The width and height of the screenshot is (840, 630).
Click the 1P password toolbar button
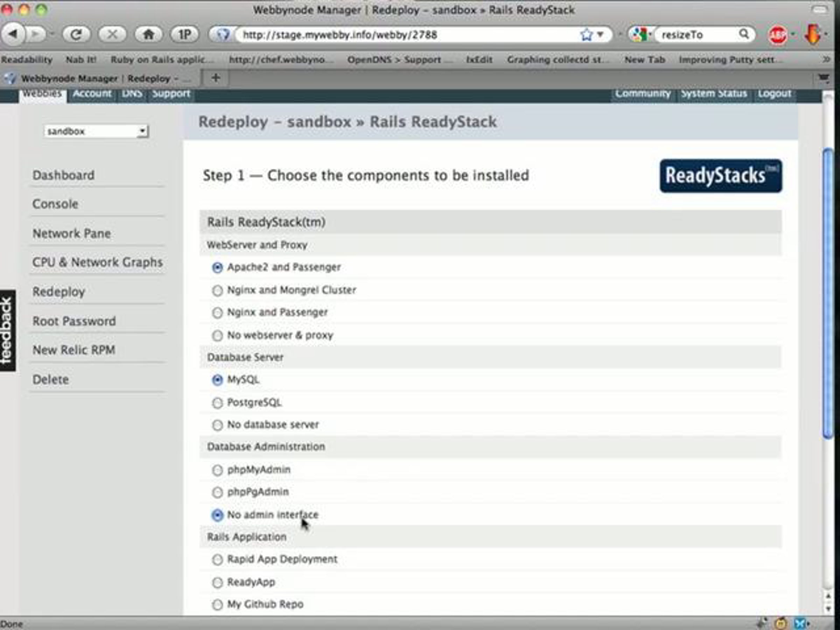click(184, 35)
